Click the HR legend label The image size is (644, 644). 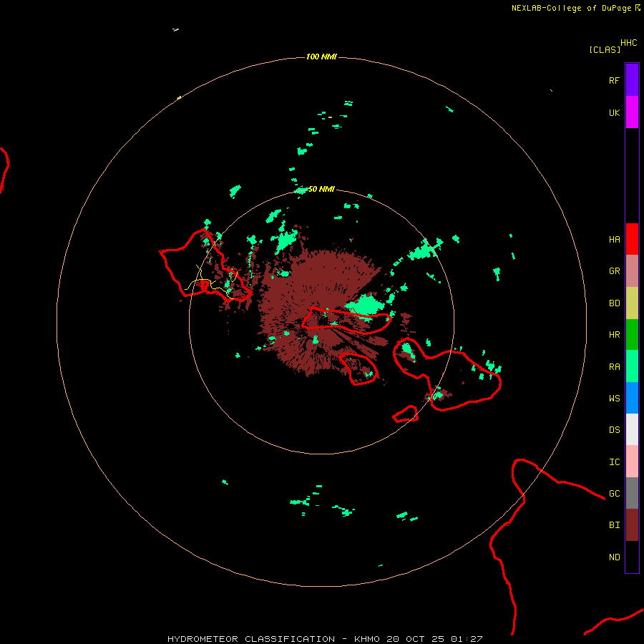614,335
